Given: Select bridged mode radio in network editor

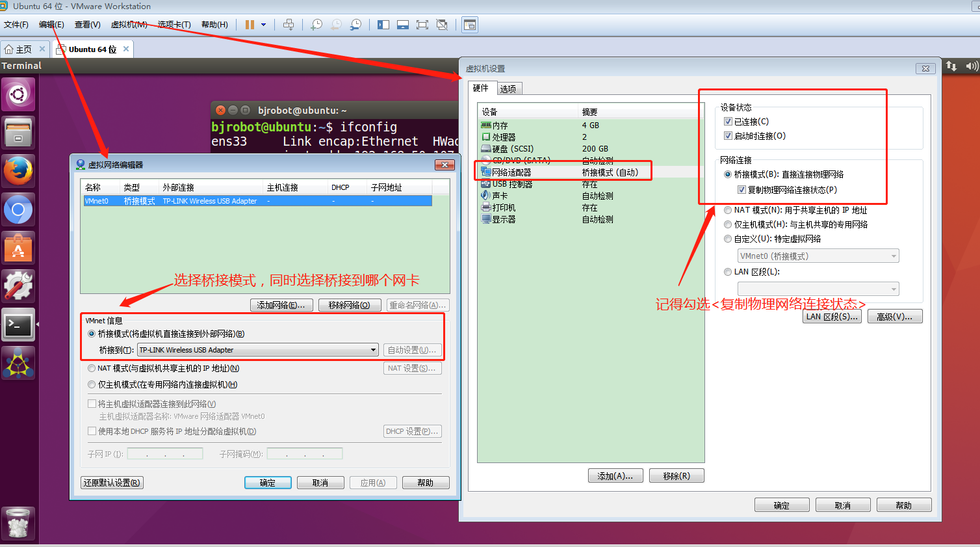Looking at the screenshot, I should [92, 334].
